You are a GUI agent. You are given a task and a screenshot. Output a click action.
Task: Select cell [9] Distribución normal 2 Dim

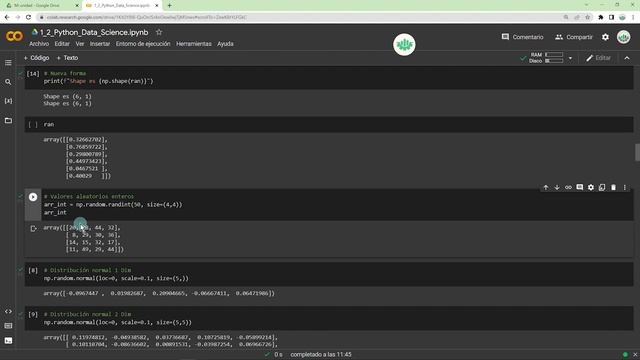coord(329,318)
